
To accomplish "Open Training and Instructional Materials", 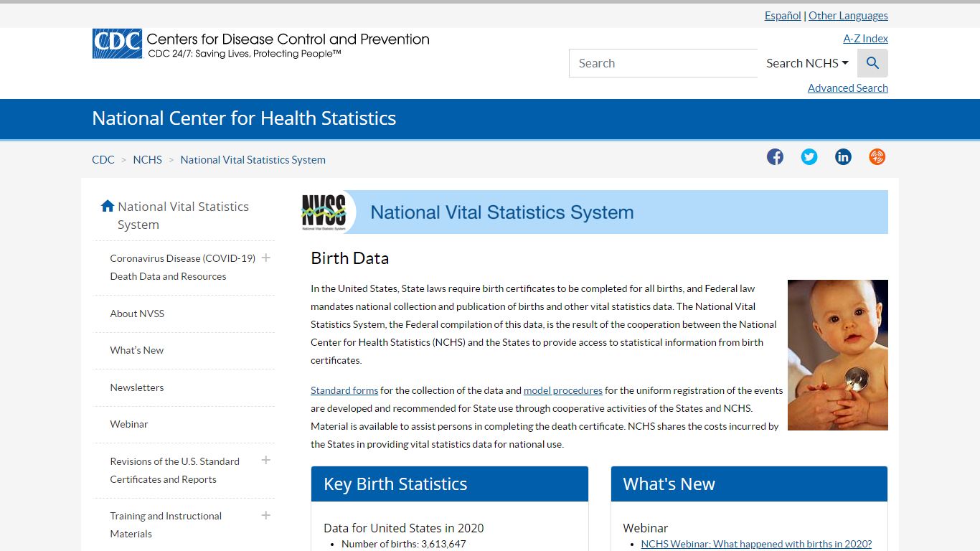I will (x=166, y=524).
